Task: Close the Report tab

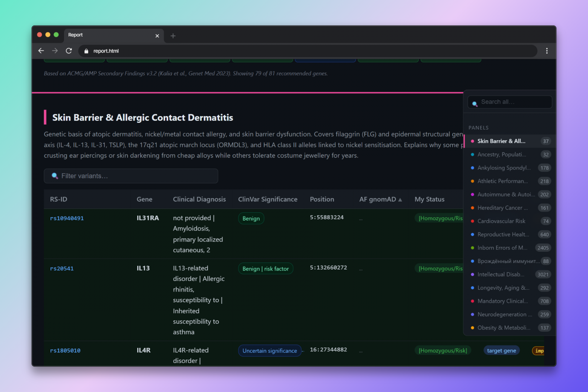Action: click(157, 36)
